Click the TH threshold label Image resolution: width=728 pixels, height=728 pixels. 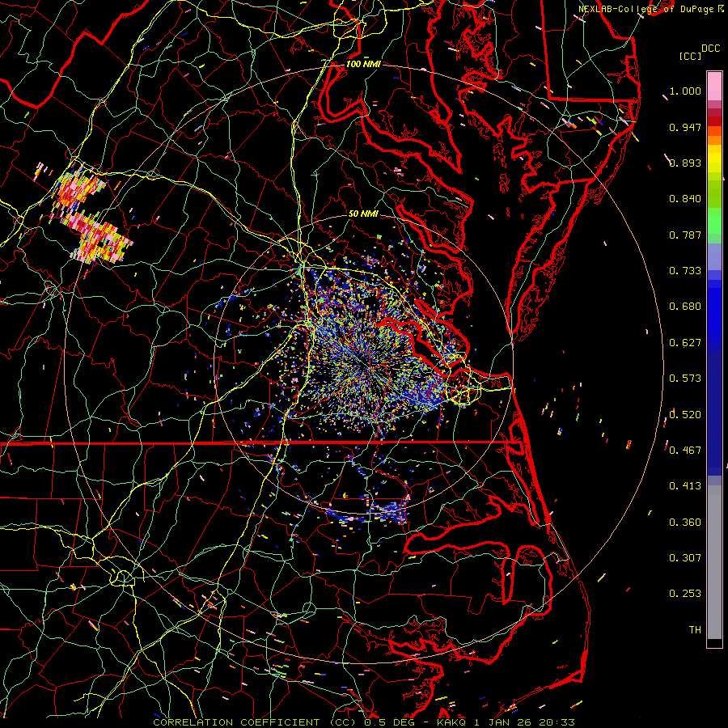click(x=695, y=630)
